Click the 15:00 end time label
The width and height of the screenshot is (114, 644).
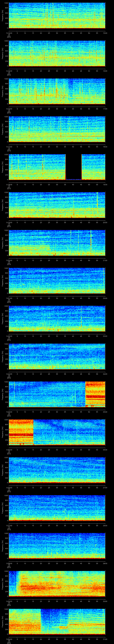(x=105, y=33)
